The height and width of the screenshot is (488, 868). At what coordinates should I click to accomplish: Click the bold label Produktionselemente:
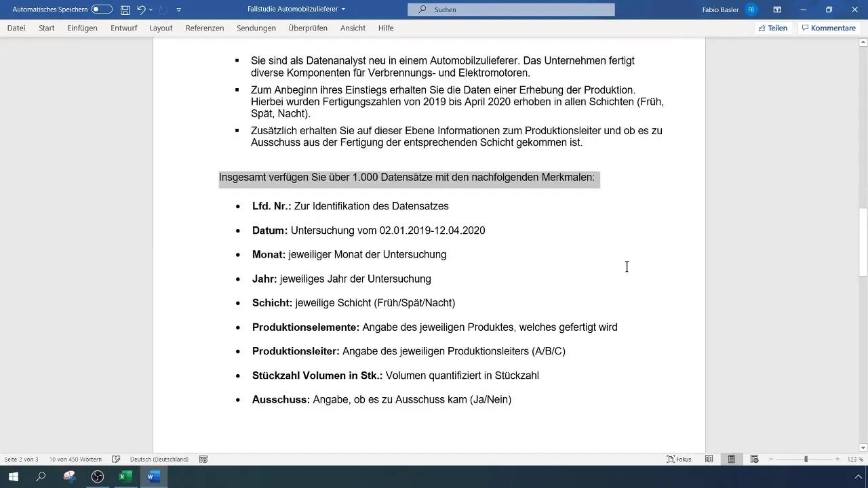click(x=306, y=327)
